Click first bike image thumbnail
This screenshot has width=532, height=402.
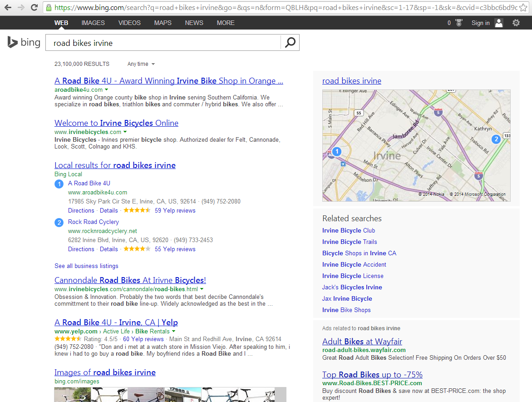72,395
